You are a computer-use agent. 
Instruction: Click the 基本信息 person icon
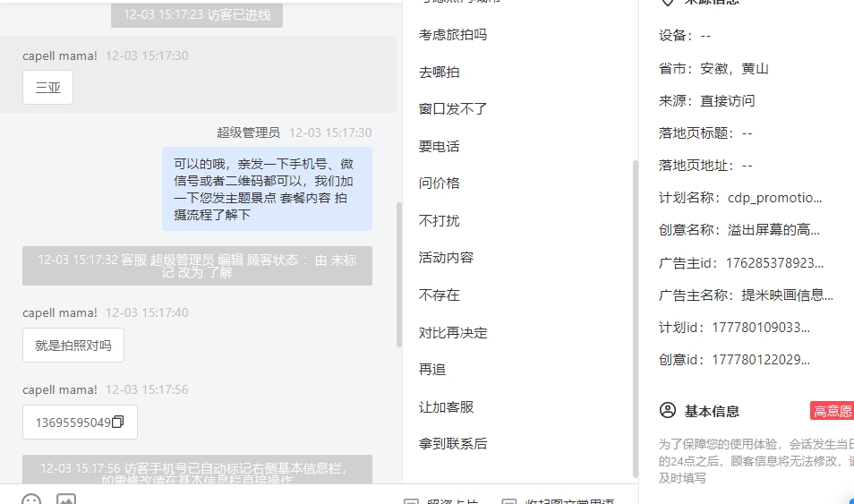pyautogui.click(x=667, y=410)
